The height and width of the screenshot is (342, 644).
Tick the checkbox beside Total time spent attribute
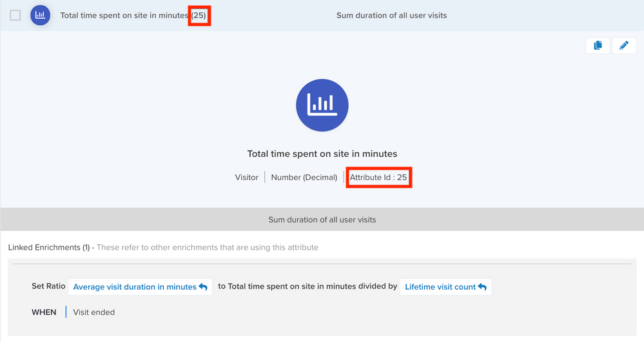tap(15, 15)
